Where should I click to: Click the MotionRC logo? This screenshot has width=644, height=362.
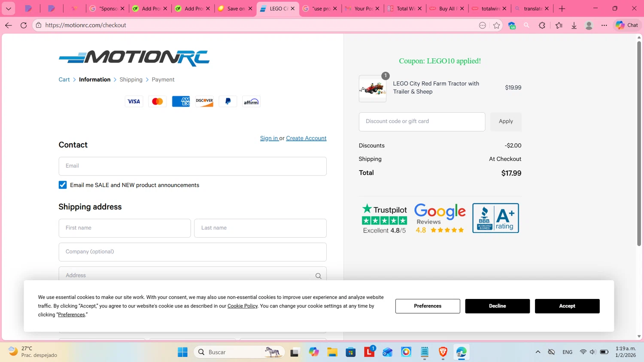pyautogui.click(x=134, y=58)
